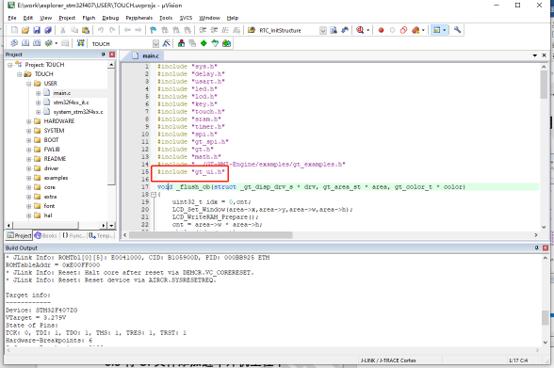Viewport: 554px width, 368px height.
Task: Select stm32f4xx_it.c in project tree
Action: point(71,102)
